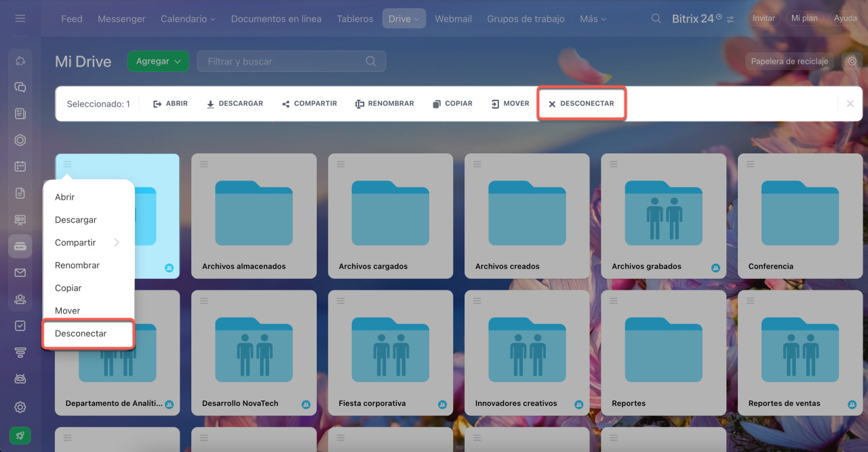Click DESCARGAR in the selection toolbar
Image resolution: width=868 pixels, height=452 pixels.
click(x=235, y=104)
